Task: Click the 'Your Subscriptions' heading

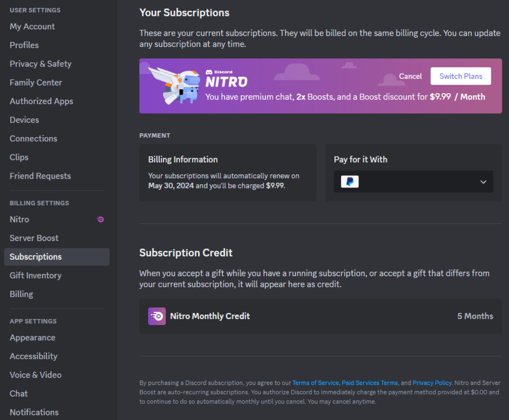Action: 184,13
